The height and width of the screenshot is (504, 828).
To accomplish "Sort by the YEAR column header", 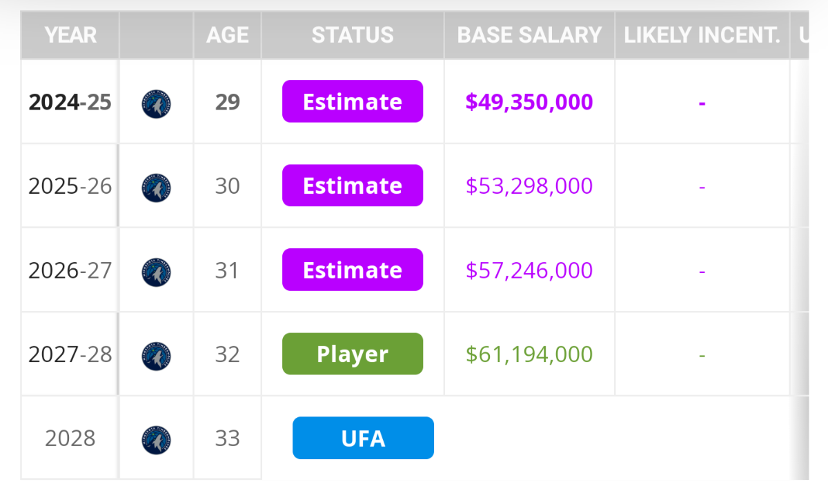I will point(70,35).
